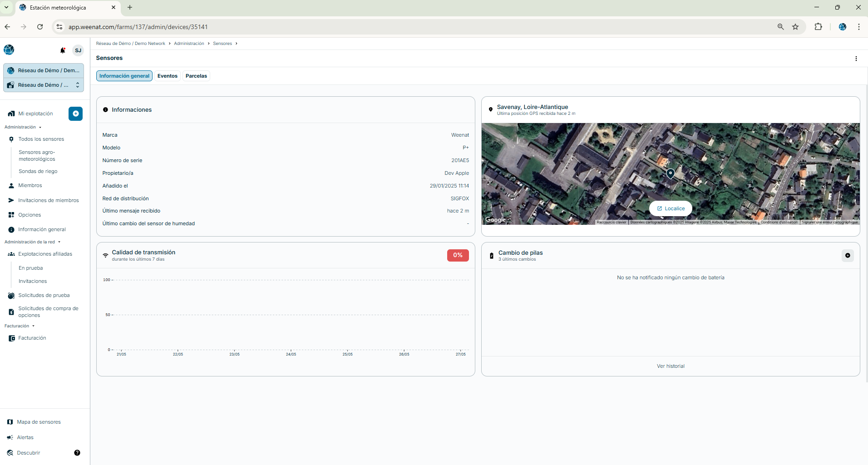Screen dimensions: 868x465
Task: Click the Todos los sensores pin icon
Action: [x=11, y=139]
